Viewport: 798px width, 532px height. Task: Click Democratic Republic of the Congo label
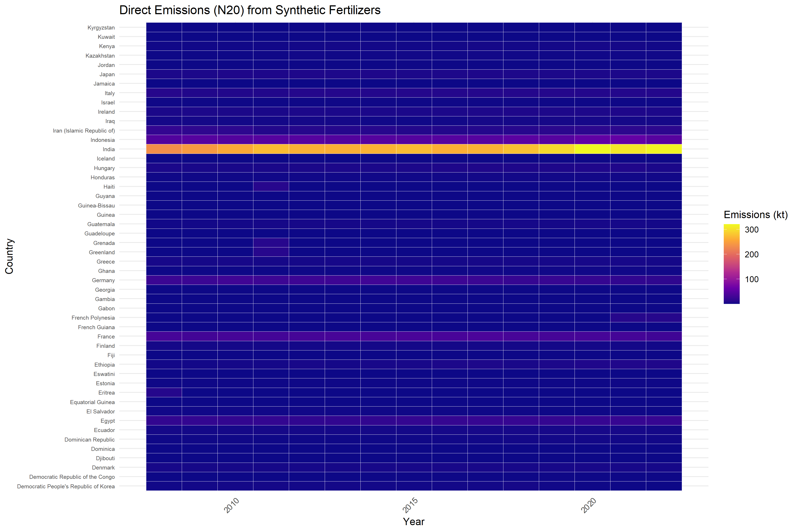(72, 477)
